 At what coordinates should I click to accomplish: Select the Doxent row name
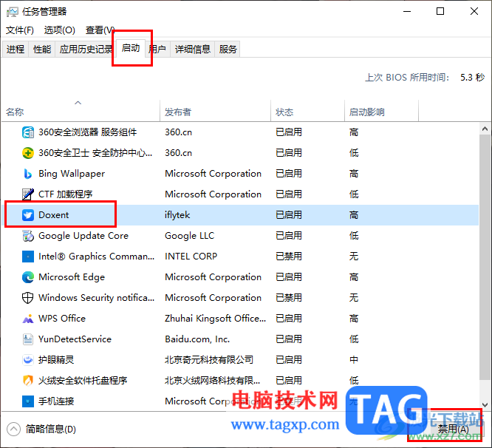click(53, 215)
